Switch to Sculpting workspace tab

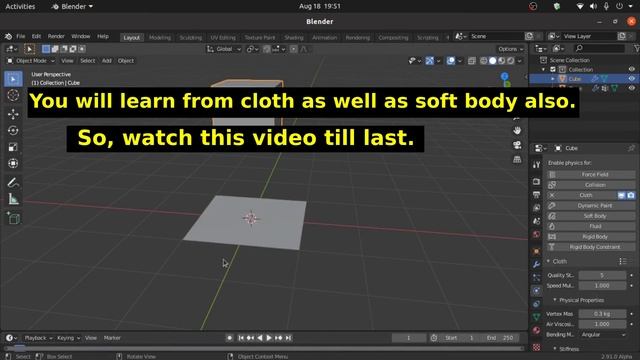[191, 38]
